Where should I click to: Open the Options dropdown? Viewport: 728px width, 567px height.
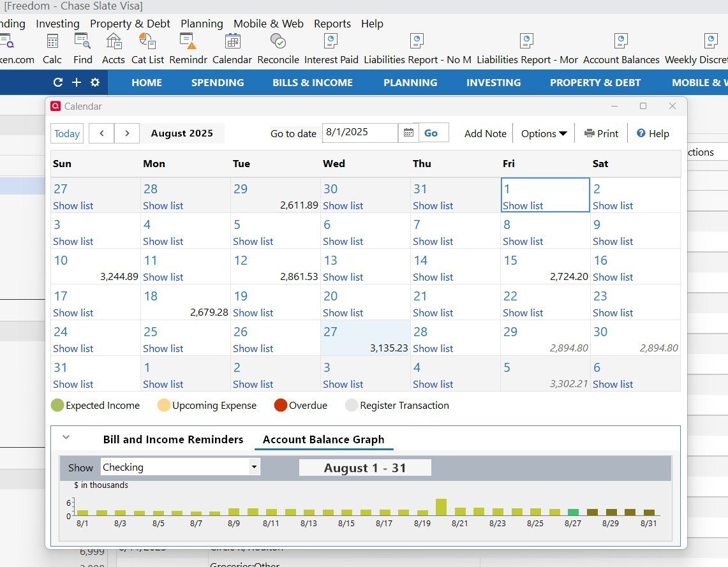click(544, 134)
